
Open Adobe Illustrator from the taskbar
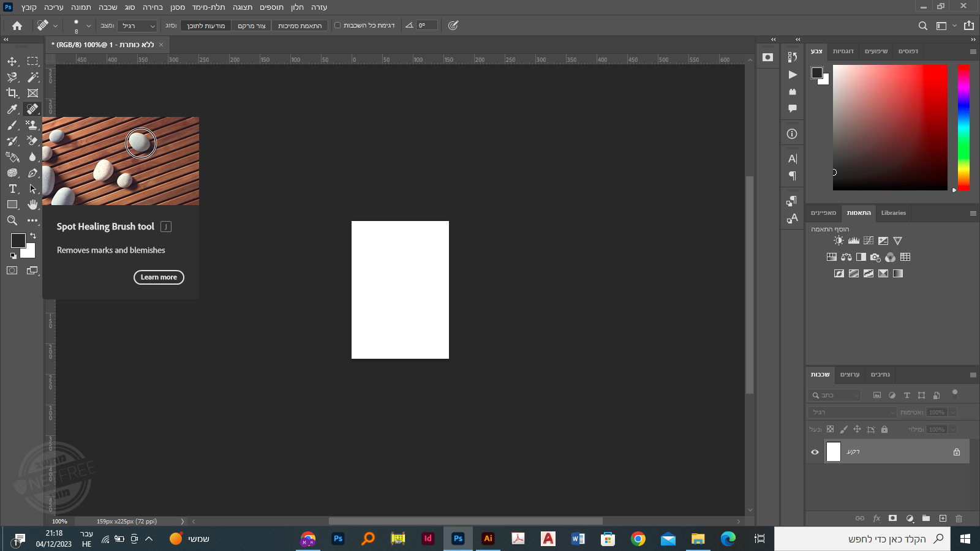[488, 539]
